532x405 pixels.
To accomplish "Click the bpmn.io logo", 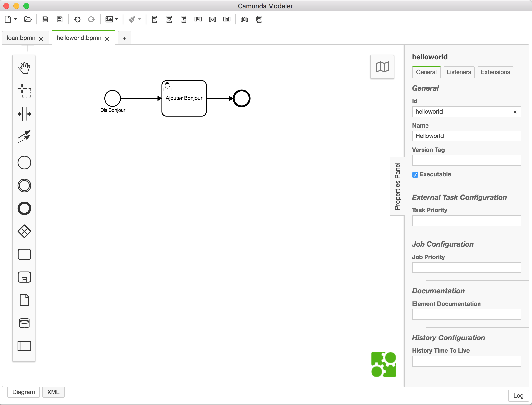I will (x=383, y=364).
